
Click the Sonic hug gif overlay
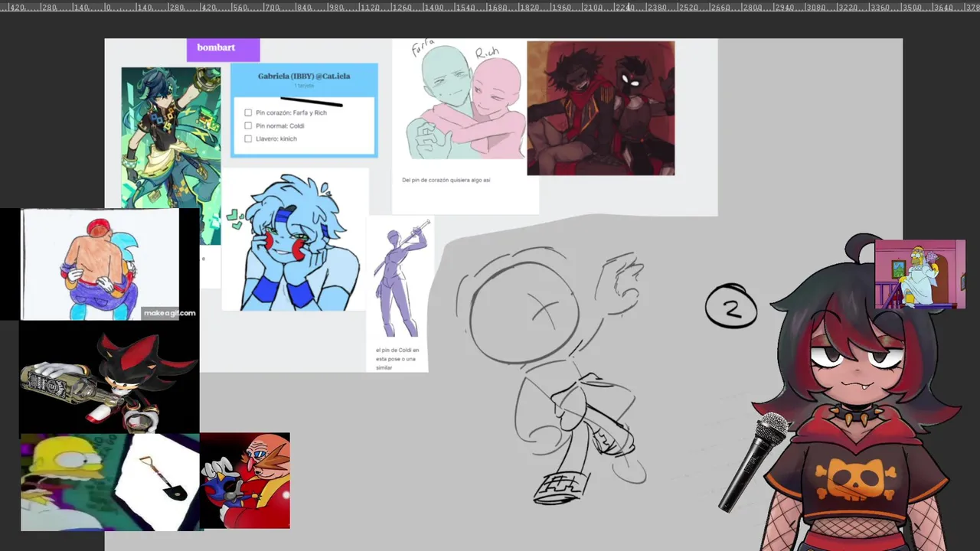point(100,264)
